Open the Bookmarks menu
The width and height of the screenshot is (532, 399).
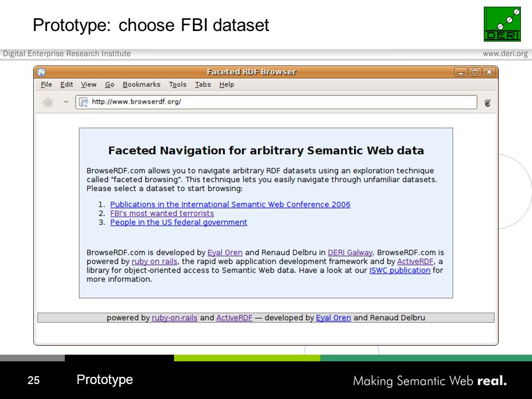pyautogui.click(x=141, y=84)
